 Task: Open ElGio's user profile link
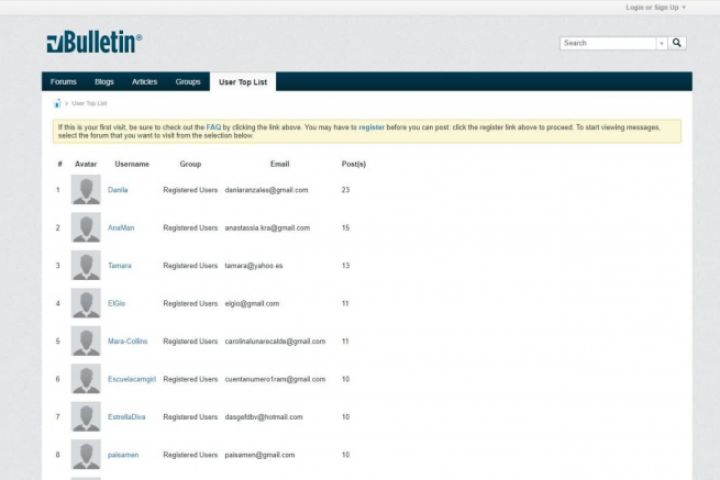pyautogui.click(x=116, y=303)
